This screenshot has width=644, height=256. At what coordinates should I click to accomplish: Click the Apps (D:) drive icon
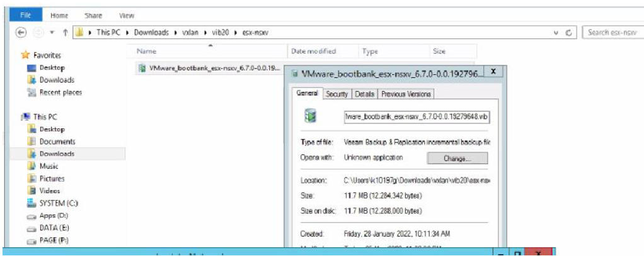click(x=32, y=216)
